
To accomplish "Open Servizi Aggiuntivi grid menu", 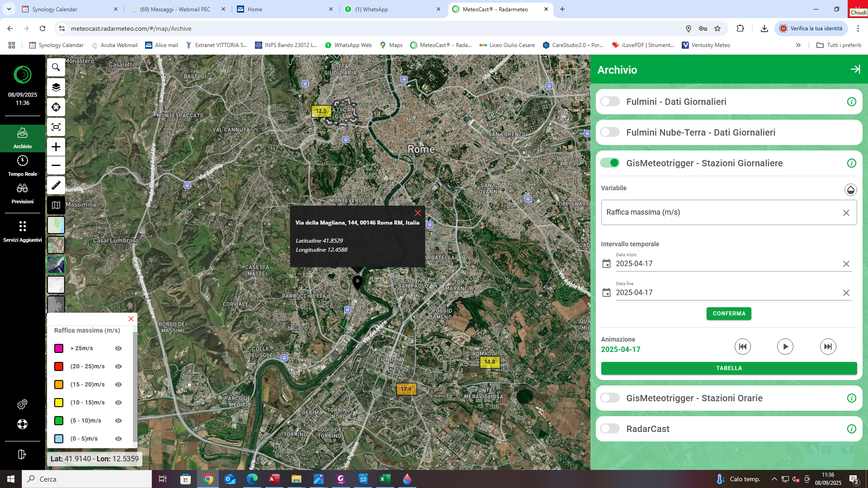I will coord(23,231).
